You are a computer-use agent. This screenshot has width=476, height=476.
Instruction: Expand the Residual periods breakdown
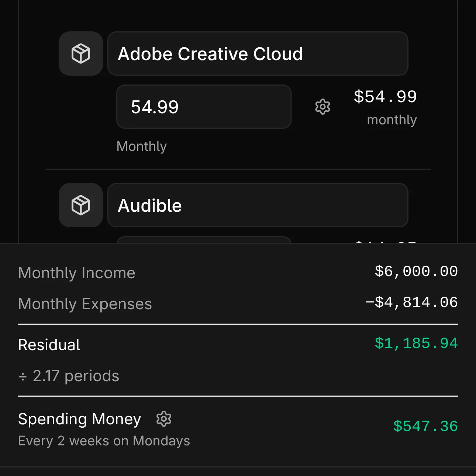tap(69, 376)
